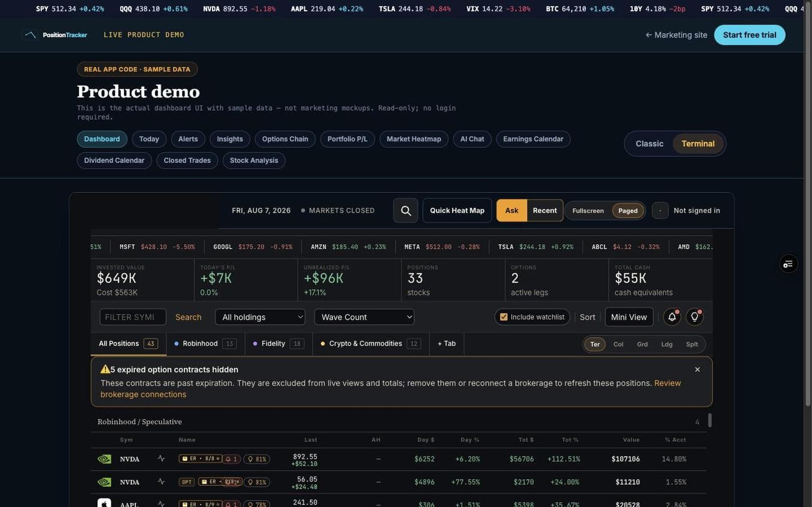
Task: Open the alerts bell icon
Action: pyautogui.click(x=672, y=317)
